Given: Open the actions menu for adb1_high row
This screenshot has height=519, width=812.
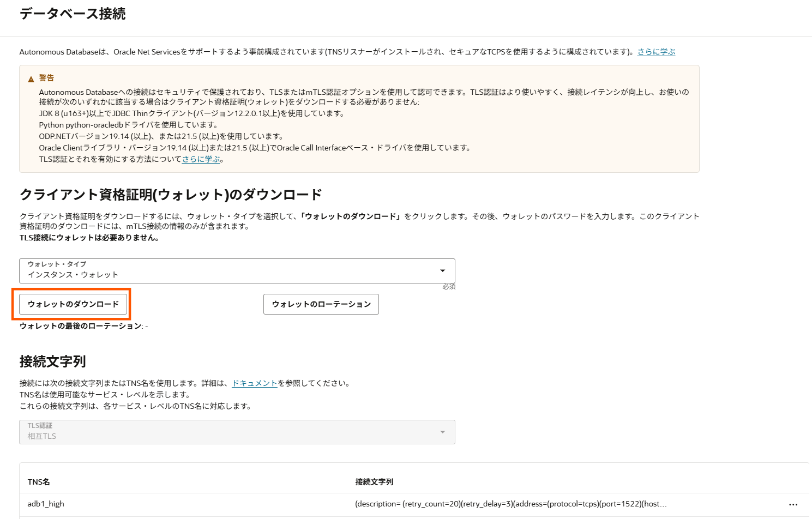Looking at the screenshot, I should (793, 504).
